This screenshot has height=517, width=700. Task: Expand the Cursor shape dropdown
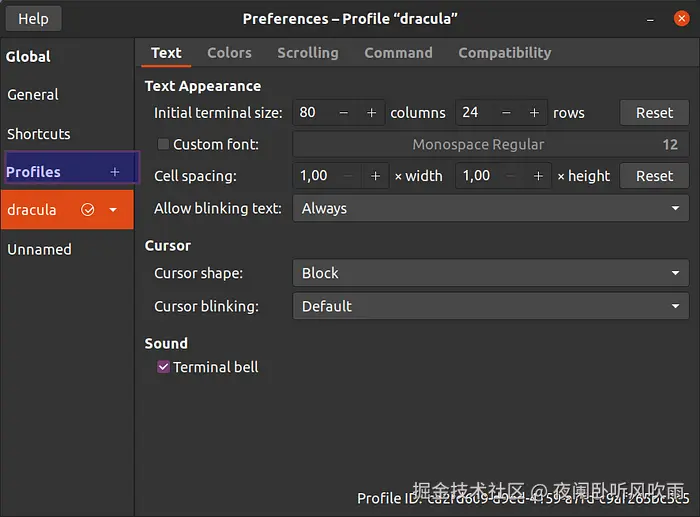490,273
